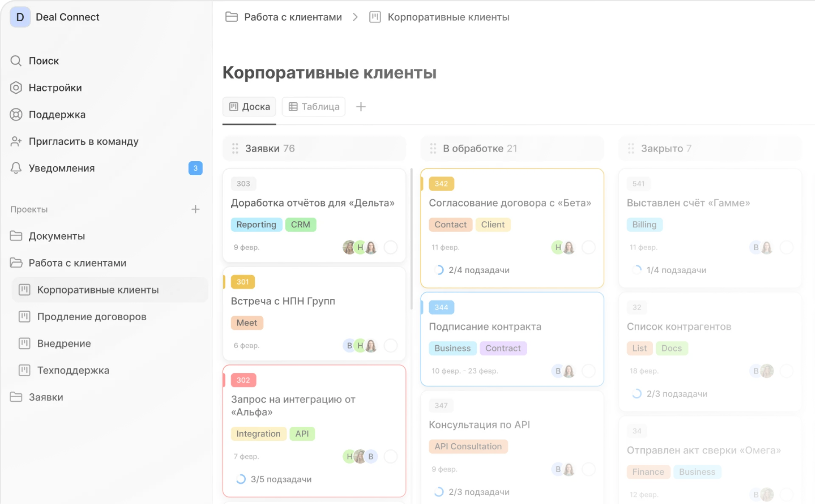Mark task 303 as complete
The height and width of the screenshot is (504, 815).
click(x=391, y=247)
